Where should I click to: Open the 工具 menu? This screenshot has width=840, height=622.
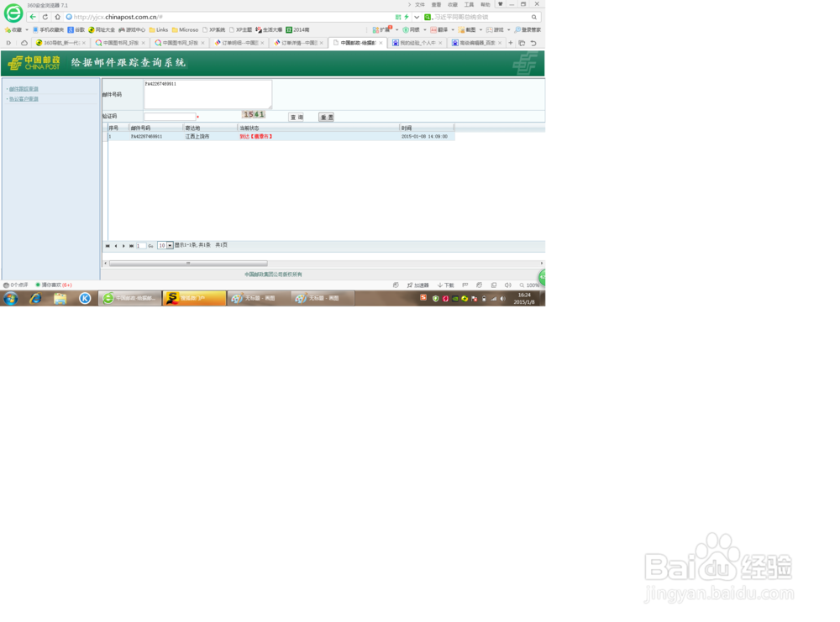(469, 5)
